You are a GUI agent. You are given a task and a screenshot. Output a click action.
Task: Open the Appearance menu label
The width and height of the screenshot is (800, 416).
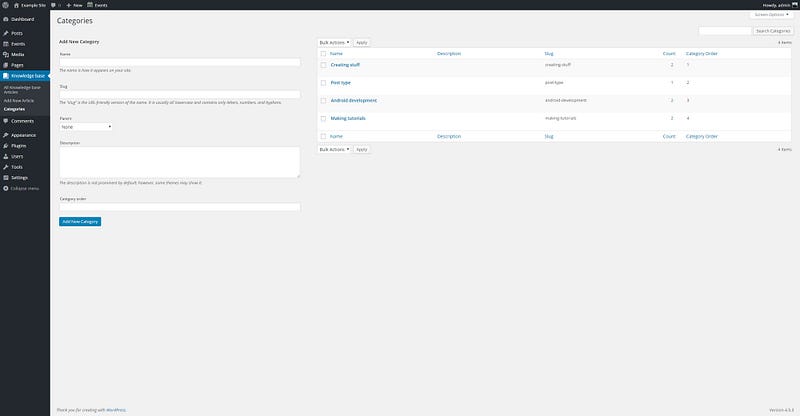(23, 135)
